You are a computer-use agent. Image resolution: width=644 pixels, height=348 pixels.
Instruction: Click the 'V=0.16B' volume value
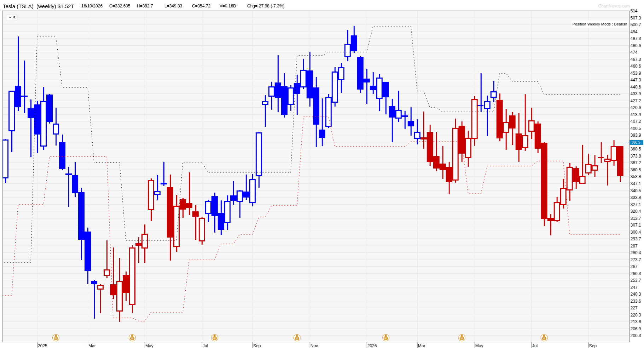228,6
